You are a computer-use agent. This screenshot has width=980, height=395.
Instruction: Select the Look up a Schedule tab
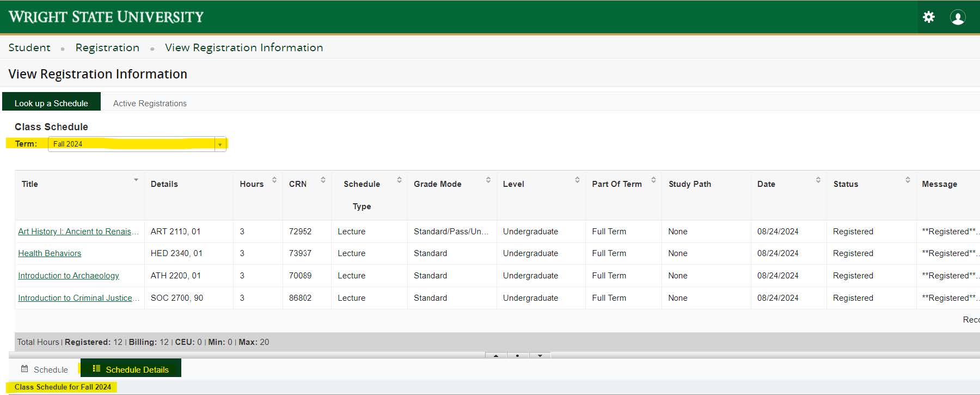51,104
